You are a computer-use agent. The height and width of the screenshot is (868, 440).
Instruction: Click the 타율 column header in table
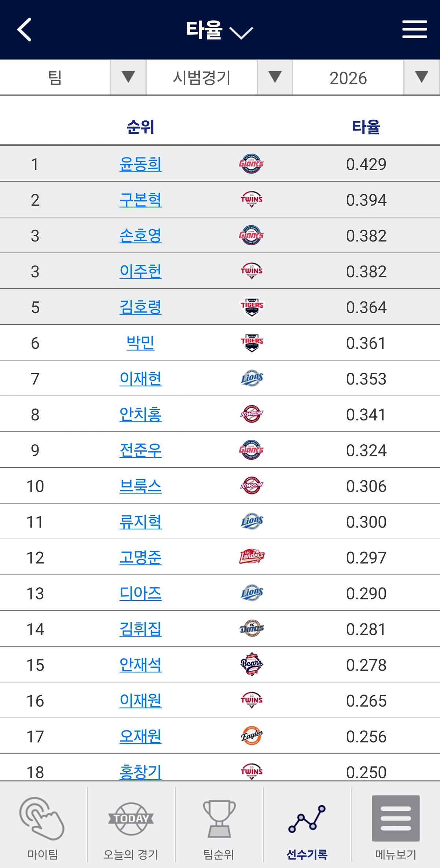click(x=366, y=127)
